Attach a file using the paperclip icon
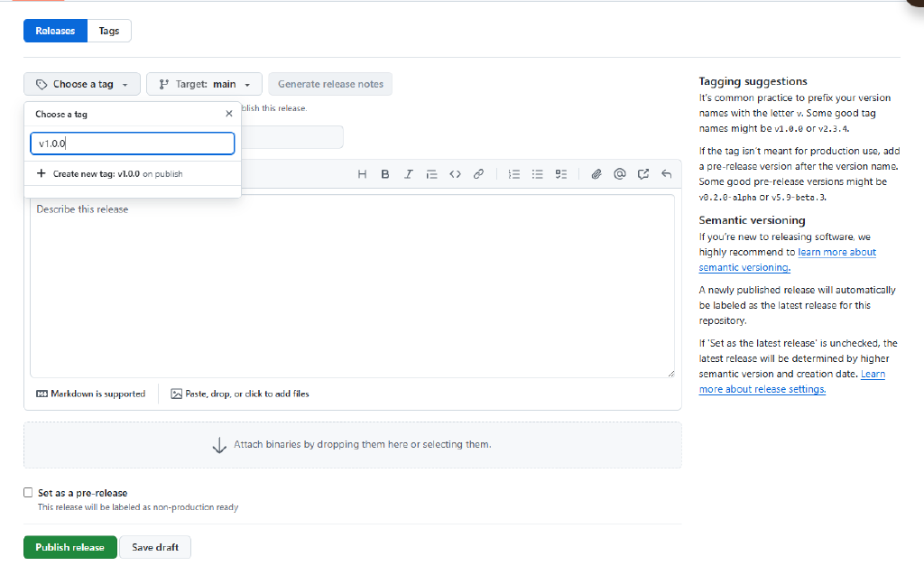The width and height of the screenshot is (924, 575). (x=596, y=173)
